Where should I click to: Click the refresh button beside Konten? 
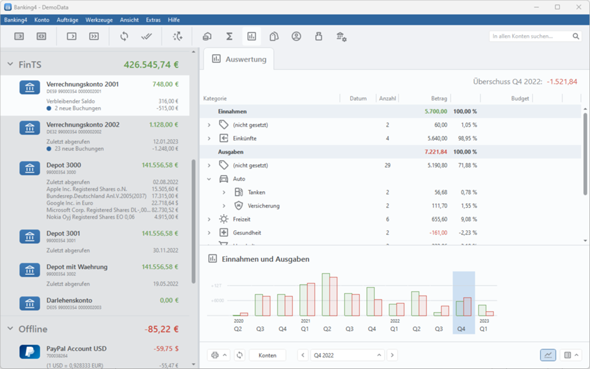pos(239,355)
